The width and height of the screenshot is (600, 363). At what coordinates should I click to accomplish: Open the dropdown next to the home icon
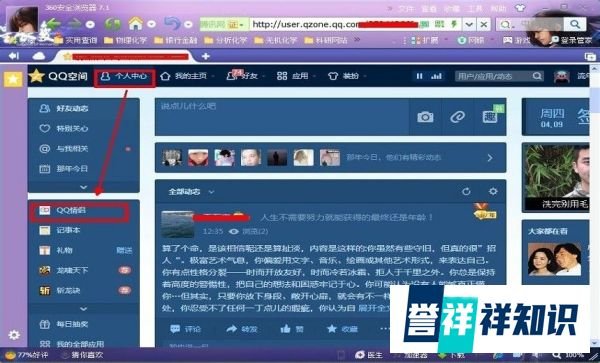tap(151, 24)
